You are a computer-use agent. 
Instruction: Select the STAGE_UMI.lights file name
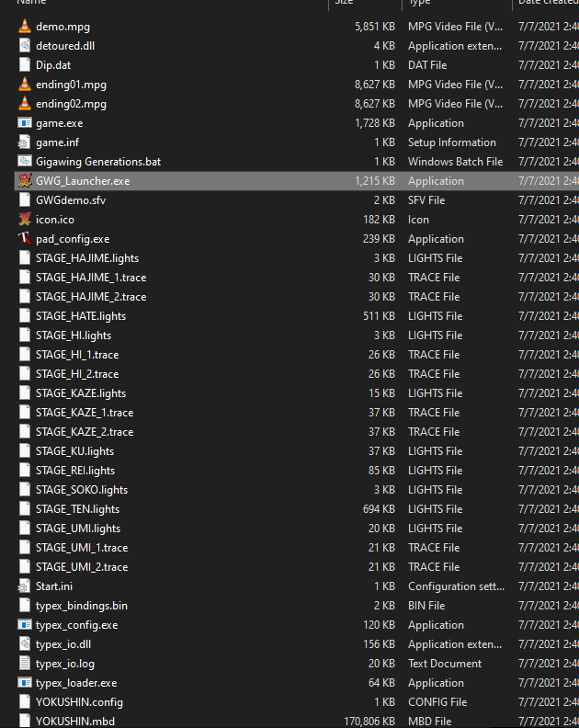[78, 529]
